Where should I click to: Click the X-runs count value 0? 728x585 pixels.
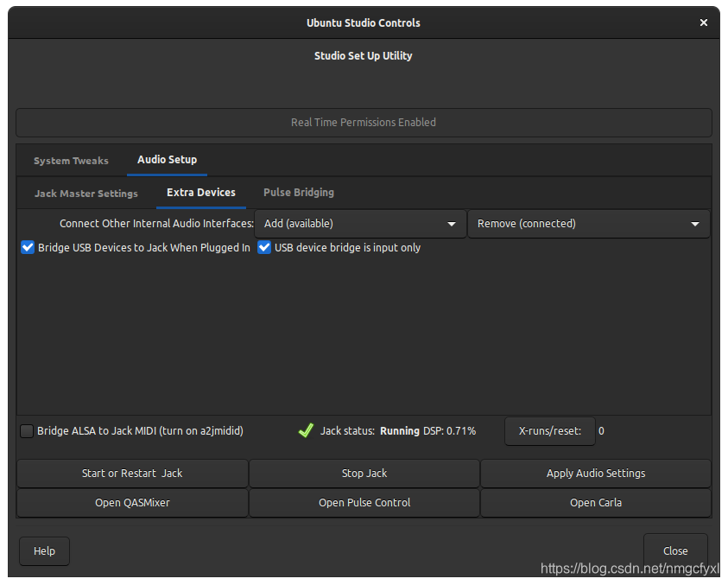click(x=601, y=430)
